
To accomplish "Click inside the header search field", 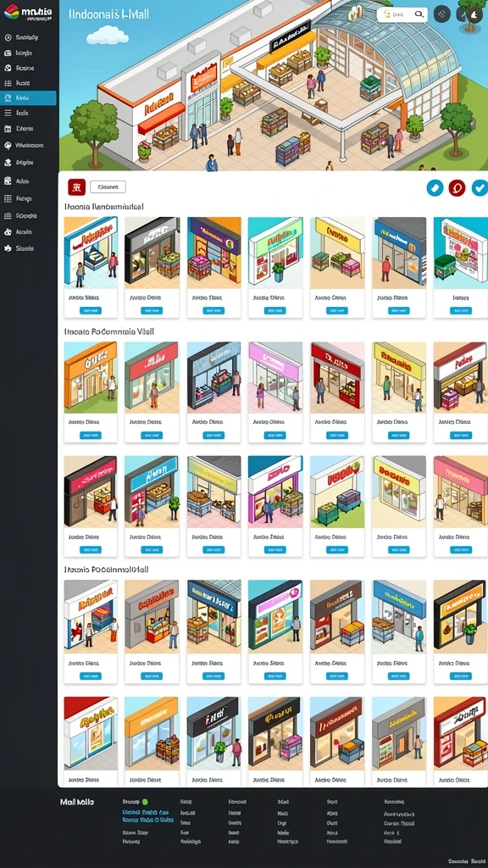I will point(401,15).
